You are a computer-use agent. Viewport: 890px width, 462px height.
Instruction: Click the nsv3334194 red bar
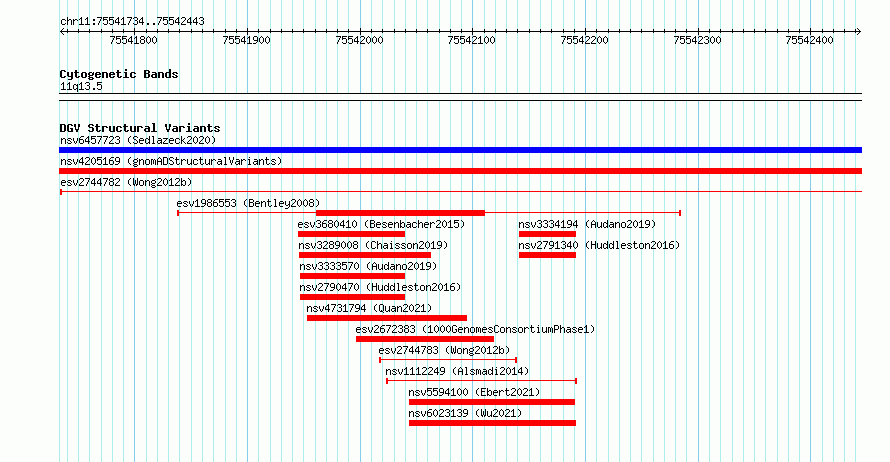point(547,234)
